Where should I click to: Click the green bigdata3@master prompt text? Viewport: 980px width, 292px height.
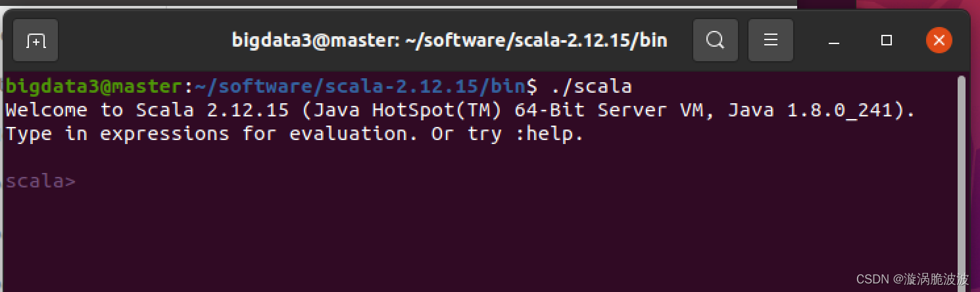[93, 86]
